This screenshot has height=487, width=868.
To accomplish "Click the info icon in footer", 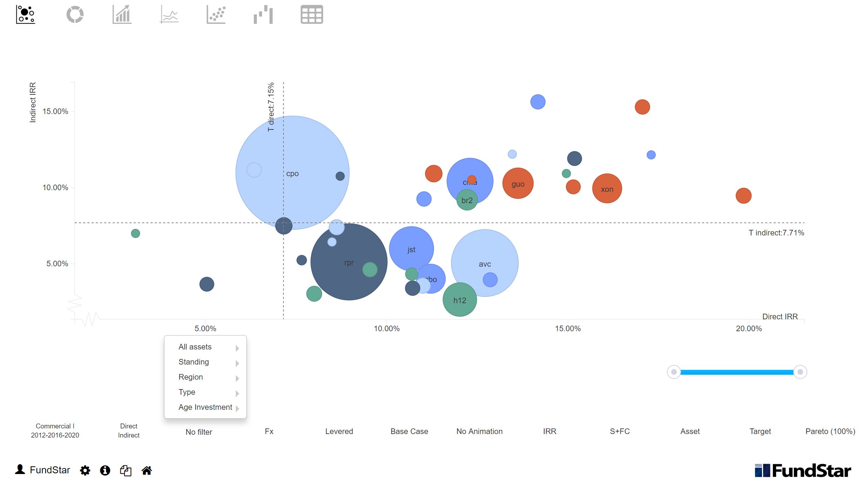I will [x=105, y=471].
